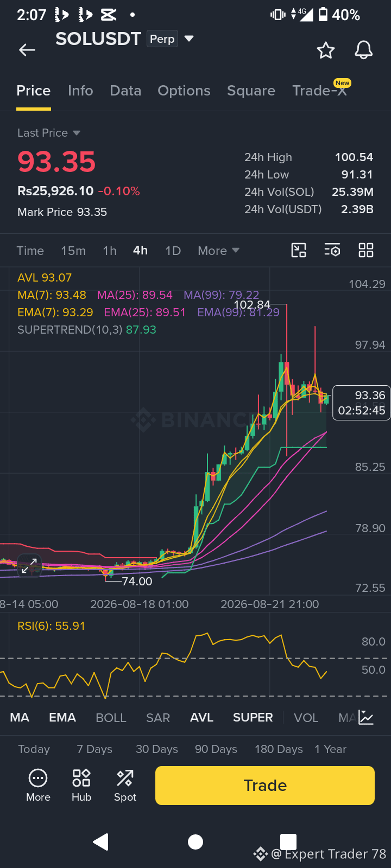This screenshot has width=391, height=868.
Task: Show 180 Days performance range
Action: point(279,749)
